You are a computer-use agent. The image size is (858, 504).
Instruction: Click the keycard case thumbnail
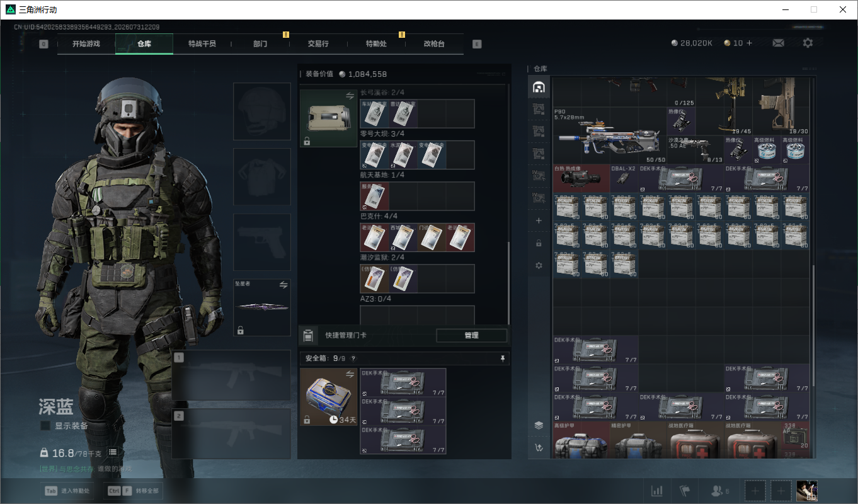point(329,118)
